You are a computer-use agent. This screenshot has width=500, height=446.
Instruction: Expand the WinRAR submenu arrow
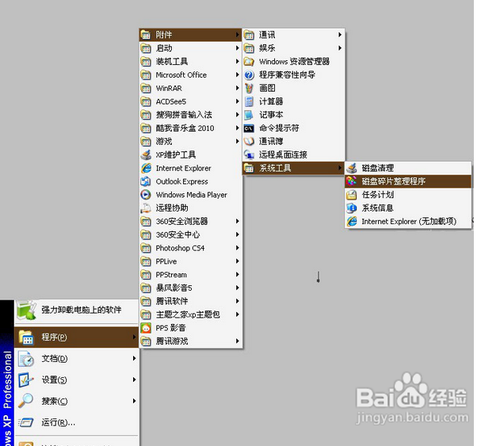(x=237, y=88)
